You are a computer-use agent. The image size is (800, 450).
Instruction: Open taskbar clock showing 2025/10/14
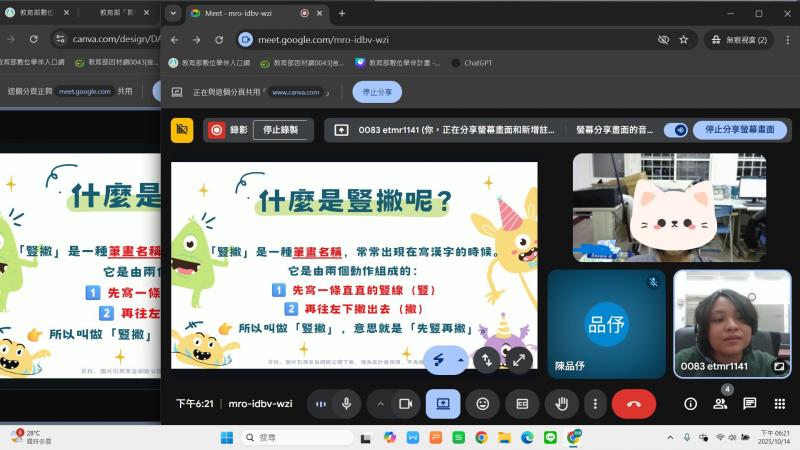[x=774, y=438]
